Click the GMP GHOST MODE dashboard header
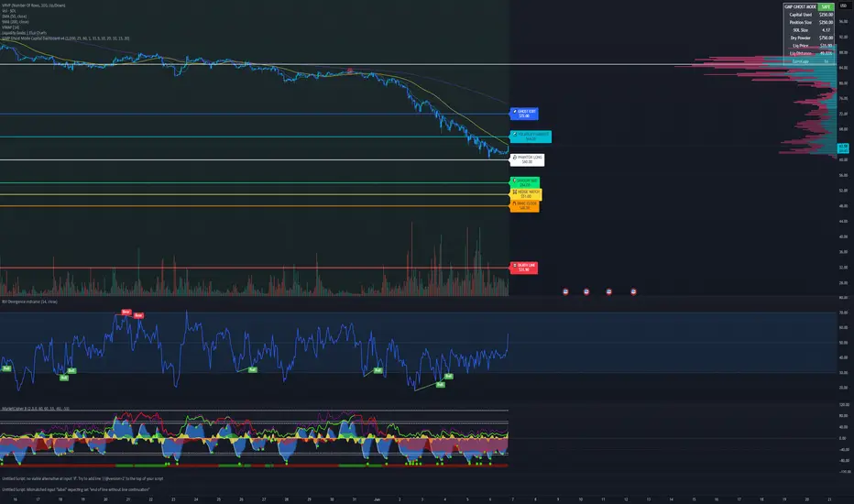This screenshot has width=854, height=504. tap(801, 6)
